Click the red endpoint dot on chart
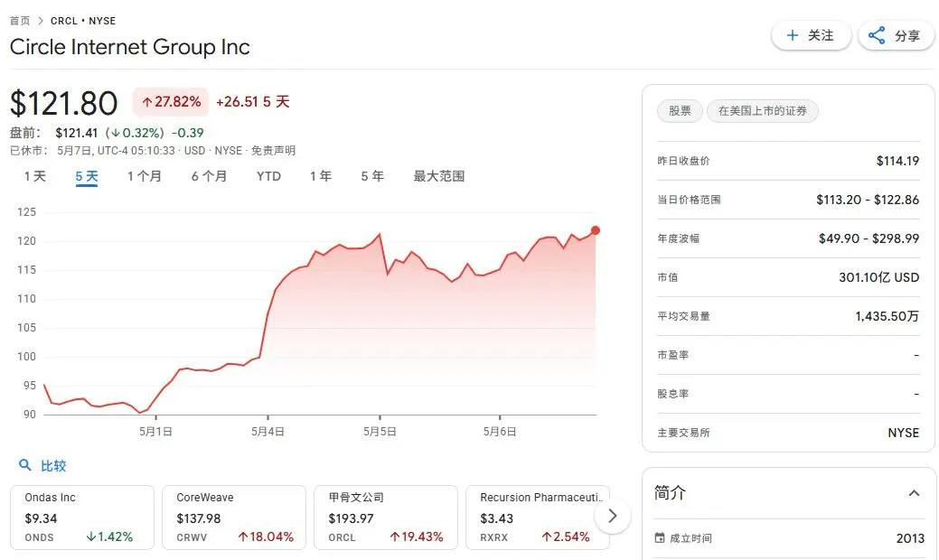Screen dimensions: 939x560 (596, 230)
